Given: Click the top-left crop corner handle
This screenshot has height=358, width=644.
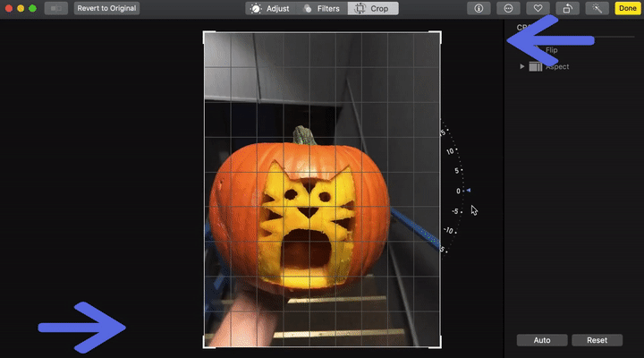Looking at the screenshot, I should click(206, 34).
